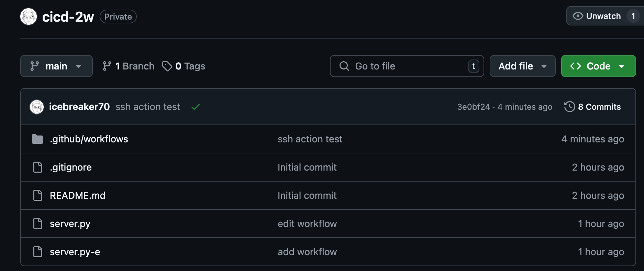
Task: Open the server.py-e file
Action: click(x=75, y=252)
